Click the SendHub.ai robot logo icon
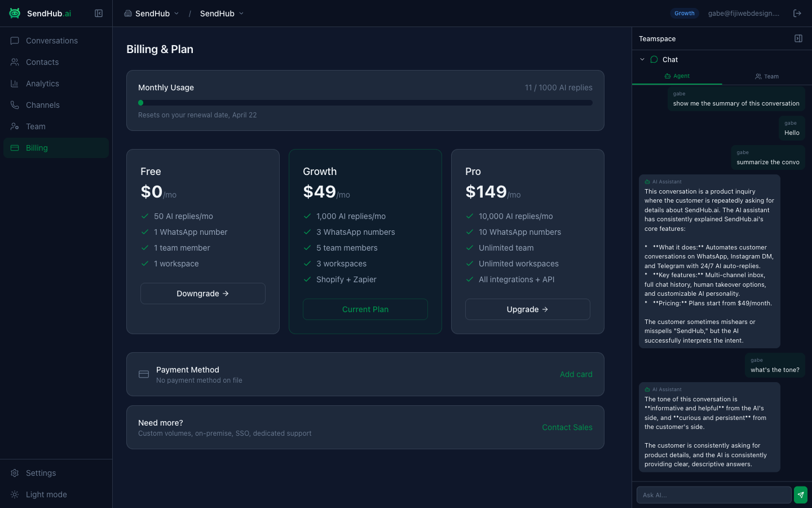This screenshot has height=508, width=812. (15, 14)
